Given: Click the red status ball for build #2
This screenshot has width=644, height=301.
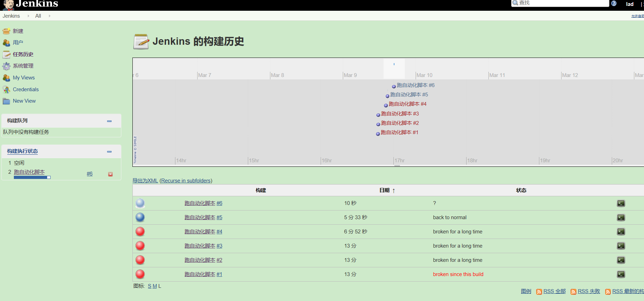Looking at the screenshot, I should point(140,260).
